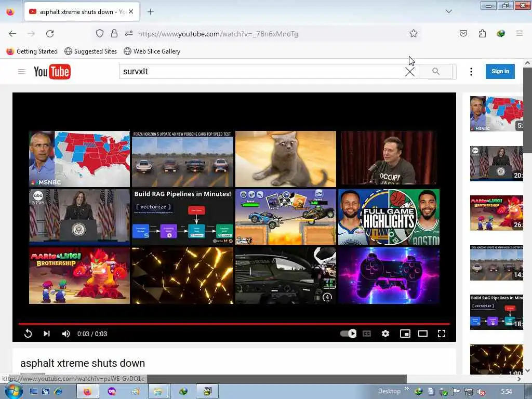Viewport: 532px width, 399px height.
Task: Click the red video progress bar
Action: (234, 324)
